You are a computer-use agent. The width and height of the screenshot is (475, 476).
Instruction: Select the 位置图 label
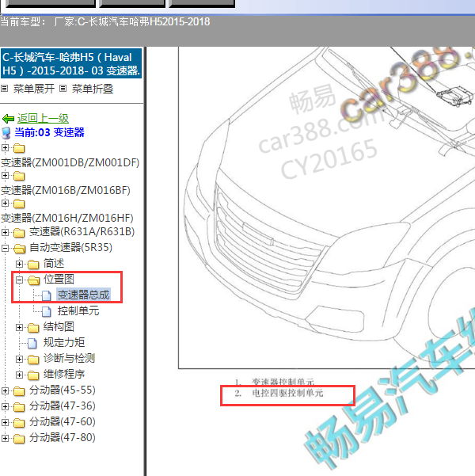pyautogui.click(x=59, y=279)
